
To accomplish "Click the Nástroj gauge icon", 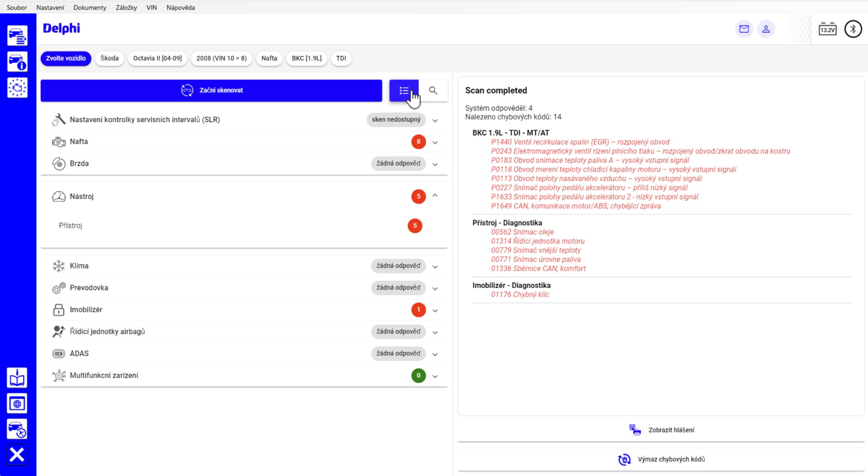I will (x=59, y=196).
